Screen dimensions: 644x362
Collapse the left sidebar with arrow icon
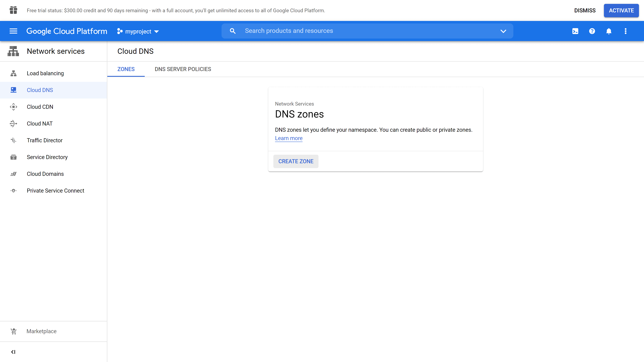pos(13,352)
